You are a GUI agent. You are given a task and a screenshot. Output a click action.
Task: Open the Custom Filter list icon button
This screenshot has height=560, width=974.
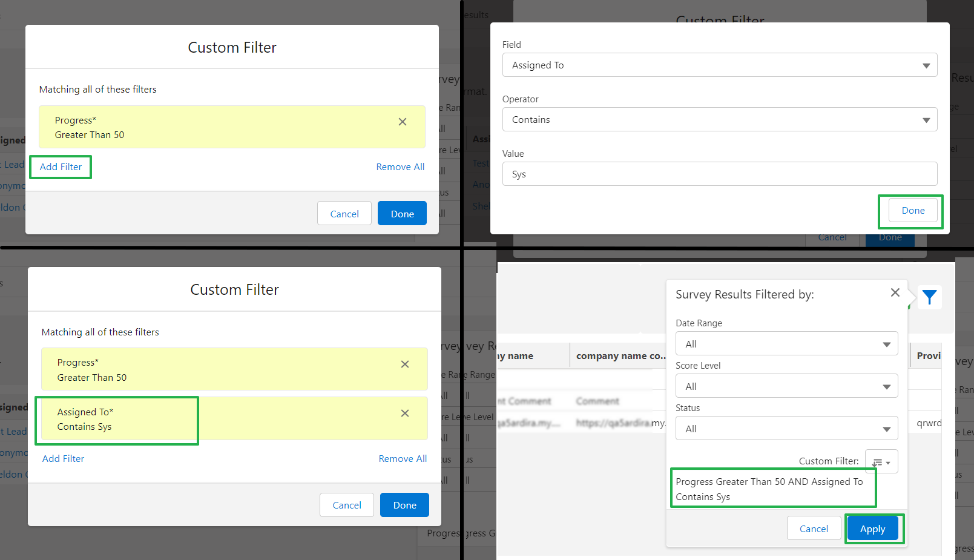pos(881,462)
